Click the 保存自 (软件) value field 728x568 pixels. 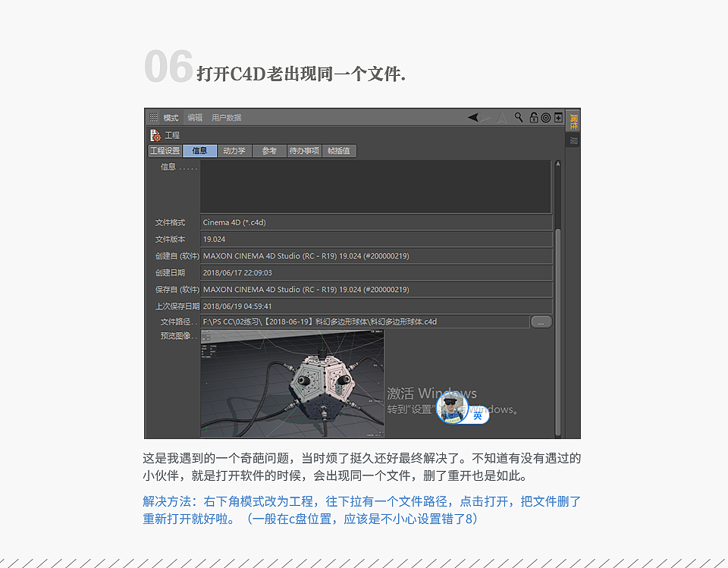pos(377,290)
